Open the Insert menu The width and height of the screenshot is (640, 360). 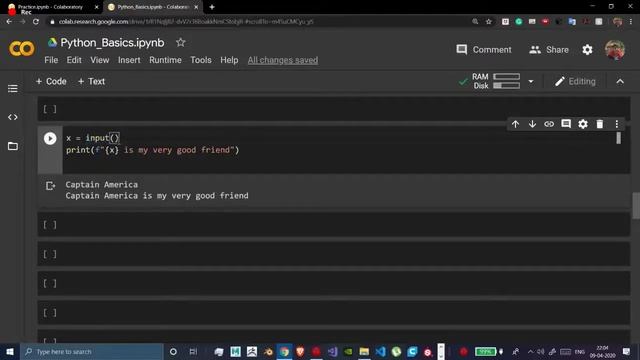[x=129, y=60]
